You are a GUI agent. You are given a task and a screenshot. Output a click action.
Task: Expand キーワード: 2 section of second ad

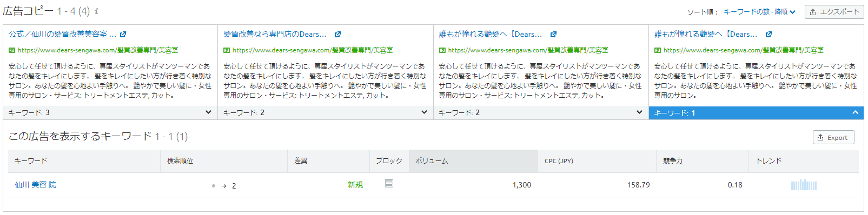(x=326, y=112)
